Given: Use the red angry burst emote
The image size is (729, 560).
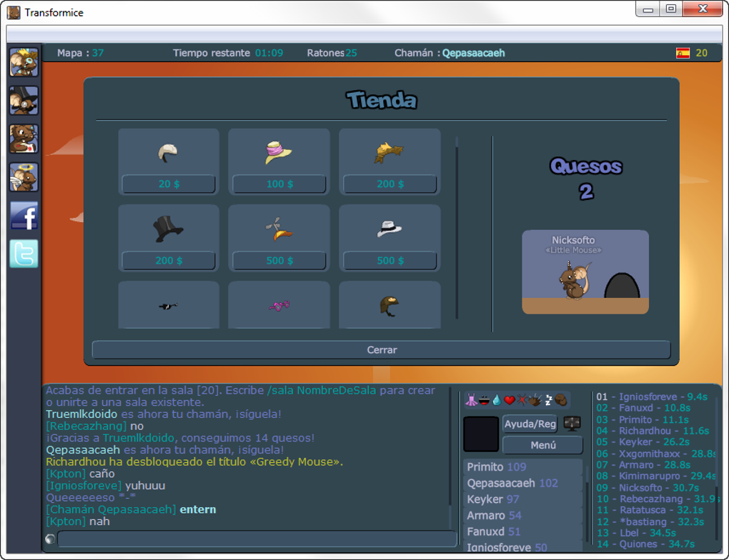Looking at the screenshot, I should tap(522, 400).
